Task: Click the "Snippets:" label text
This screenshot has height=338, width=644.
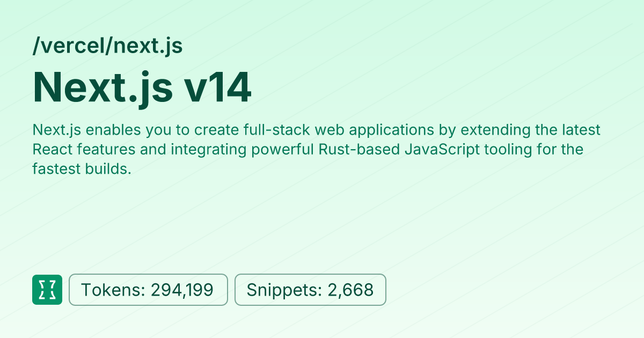Action: tap(282, 290)
